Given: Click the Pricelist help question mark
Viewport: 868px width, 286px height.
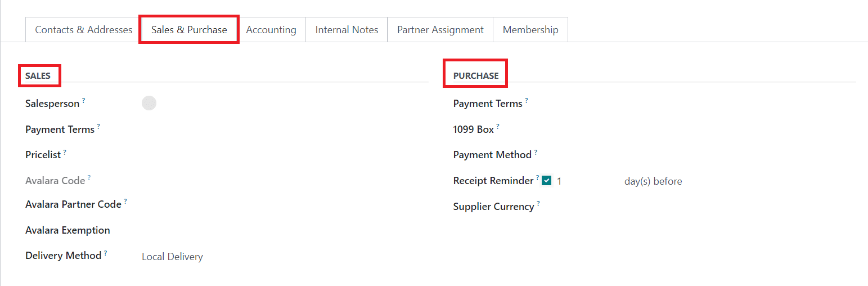Looking at the screenshot, I should pos(65,152).
